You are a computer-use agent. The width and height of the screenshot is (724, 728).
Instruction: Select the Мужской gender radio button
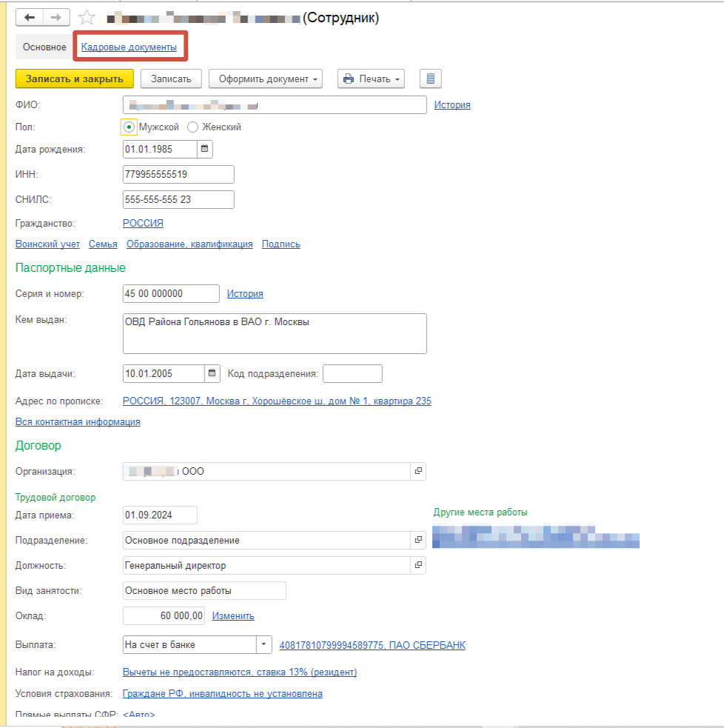pos(129,127)
